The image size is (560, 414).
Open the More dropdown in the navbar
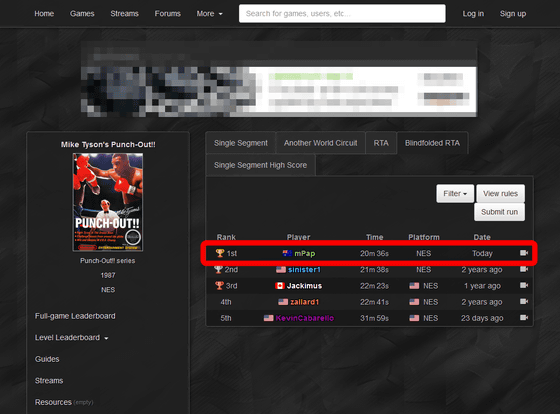209,14
